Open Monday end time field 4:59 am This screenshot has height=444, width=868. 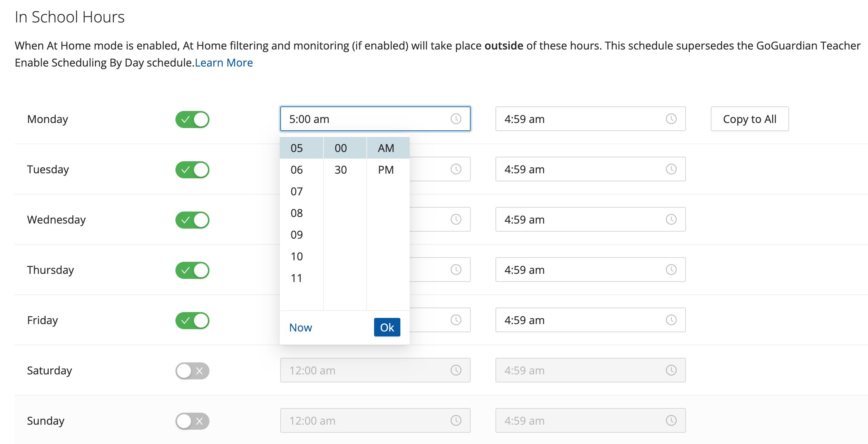591,119
